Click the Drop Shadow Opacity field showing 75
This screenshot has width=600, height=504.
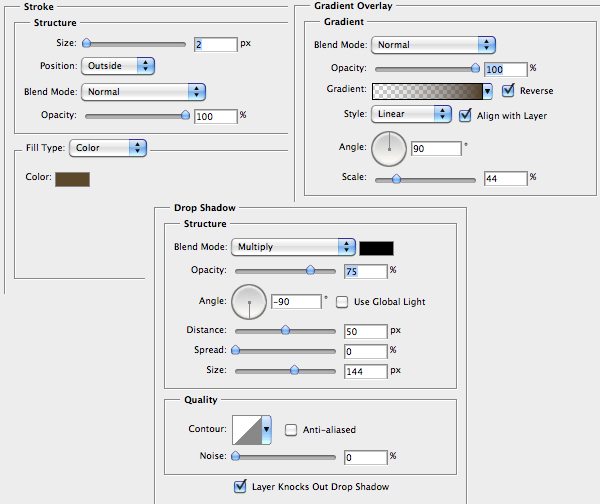coord(366,272)
